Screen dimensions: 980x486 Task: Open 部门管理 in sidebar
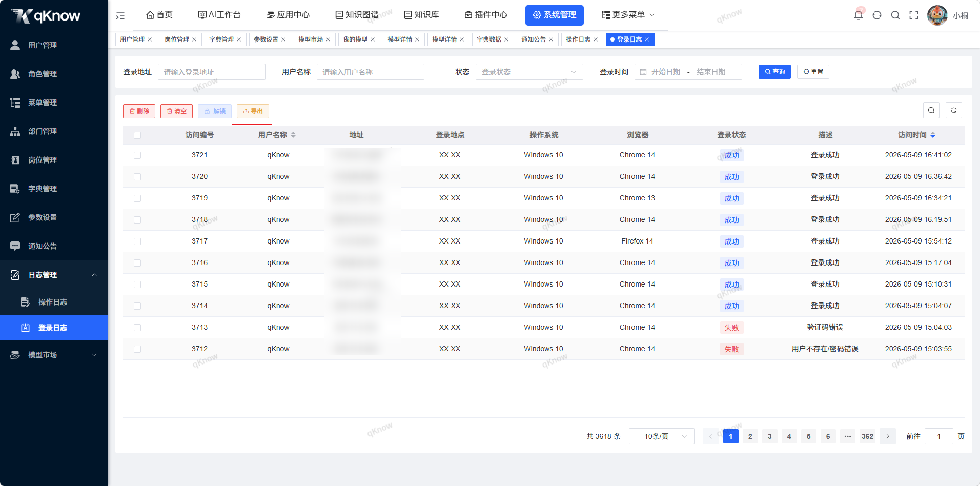pos(54,131)
